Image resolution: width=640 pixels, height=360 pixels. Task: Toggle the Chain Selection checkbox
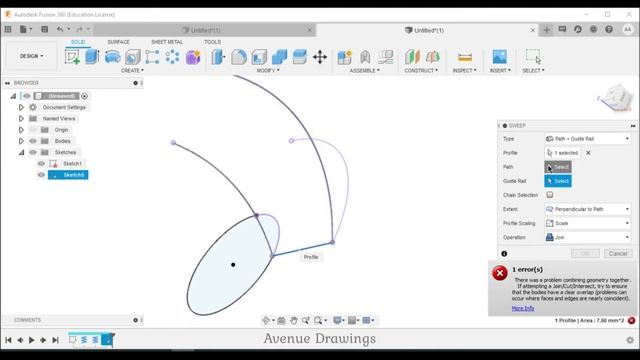550,195
